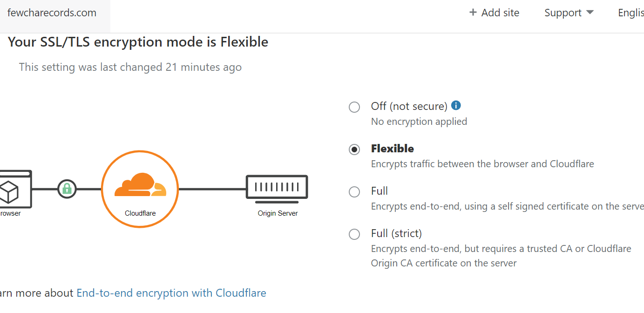644x313 pixels.
Task: Click the green padlock icon in the diagram
Action: coord(67,189)
